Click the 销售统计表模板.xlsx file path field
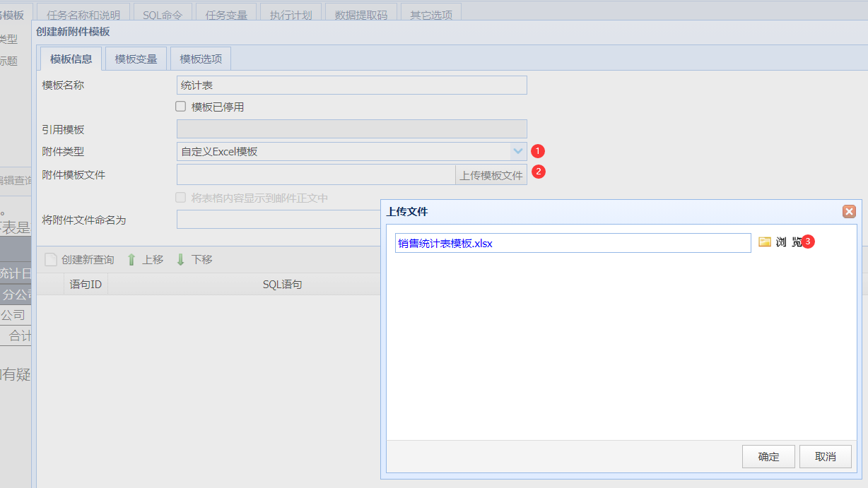This screenshot has width=868, height=488. 573,243
